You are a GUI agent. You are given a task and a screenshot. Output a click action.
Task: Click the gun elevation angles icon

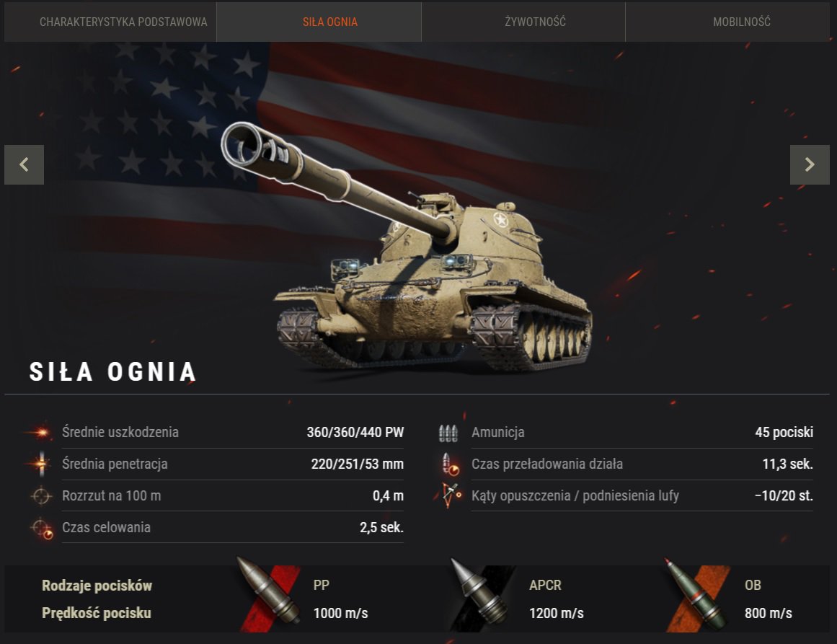coord(450,495)
